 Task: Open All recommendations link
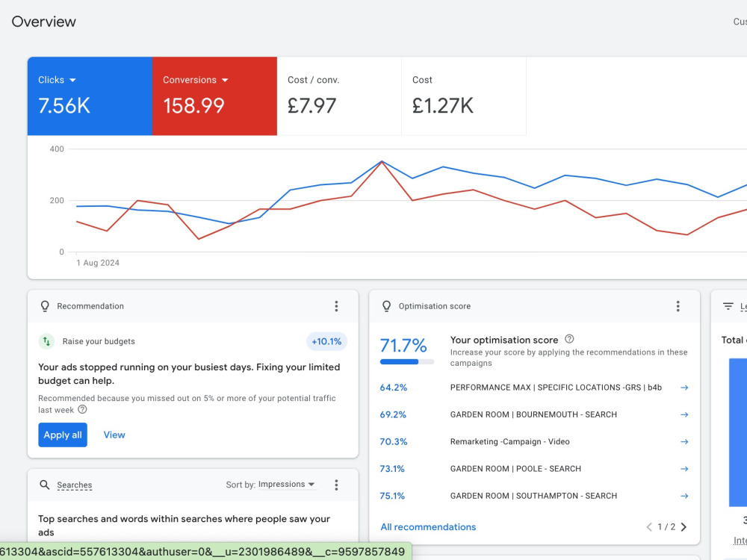(428, 527)
